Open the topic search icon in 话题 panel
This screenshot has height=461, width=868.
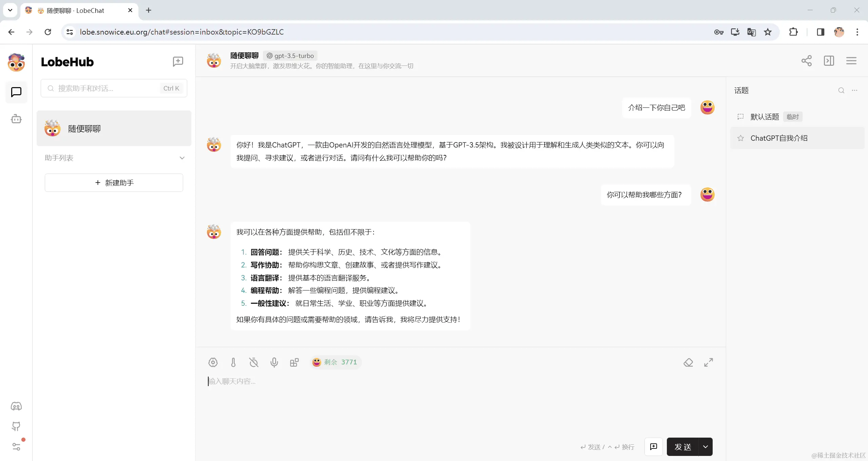[841, 90]
